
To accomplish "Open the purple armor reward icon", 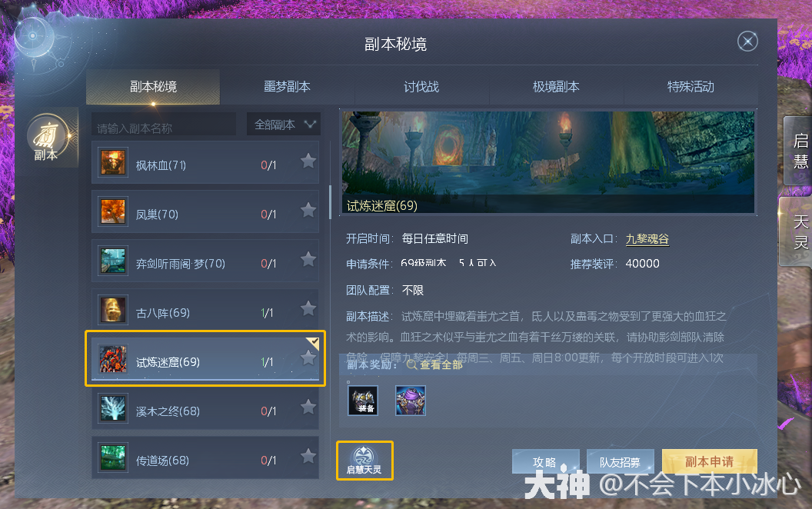I will click(x=410, y=401).
